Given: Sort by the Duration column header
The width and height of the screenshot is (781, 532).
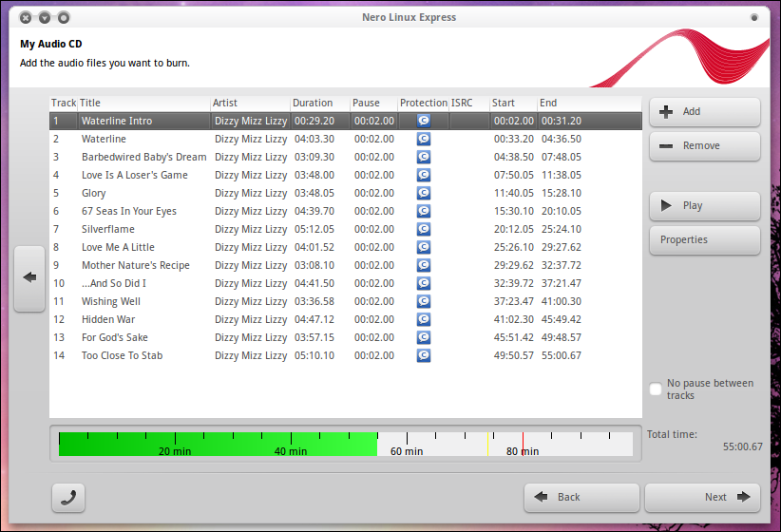Looking at the screenshot, I should (320, 104).
